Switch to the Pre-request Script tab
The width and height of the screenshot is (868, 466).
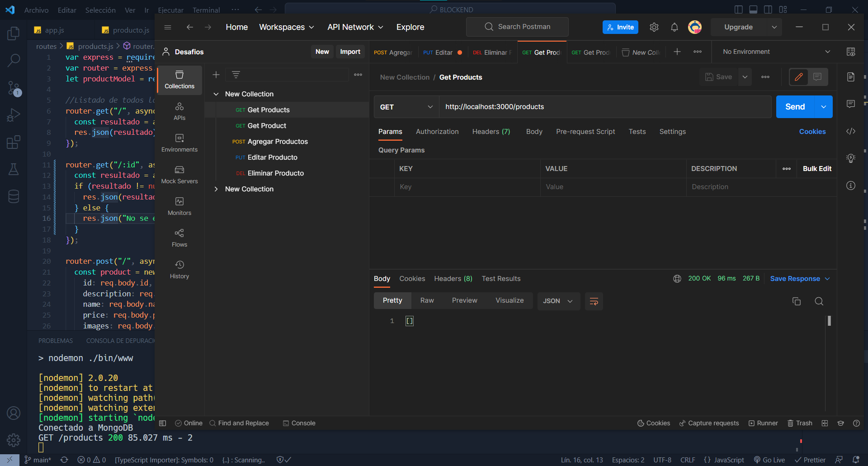pos(585,132)
